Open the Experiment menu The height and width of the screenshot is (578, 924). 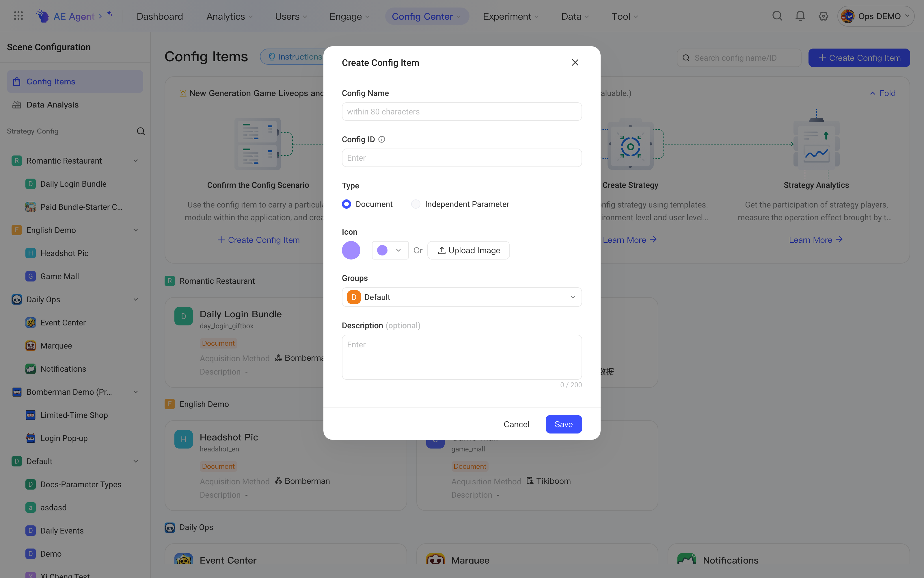coord(511,16)
